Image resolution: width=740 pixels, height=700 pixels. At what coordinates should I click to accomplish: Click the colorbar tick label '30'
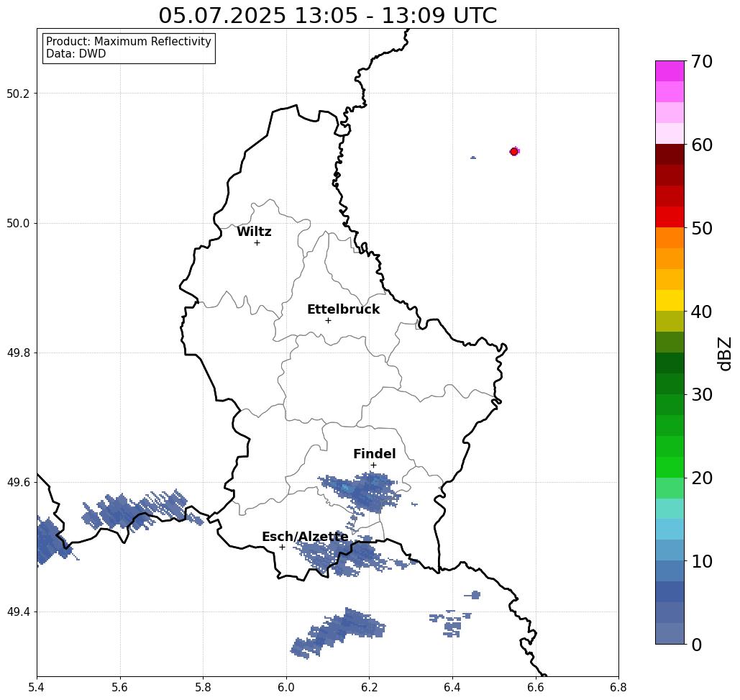coord(701,395)
